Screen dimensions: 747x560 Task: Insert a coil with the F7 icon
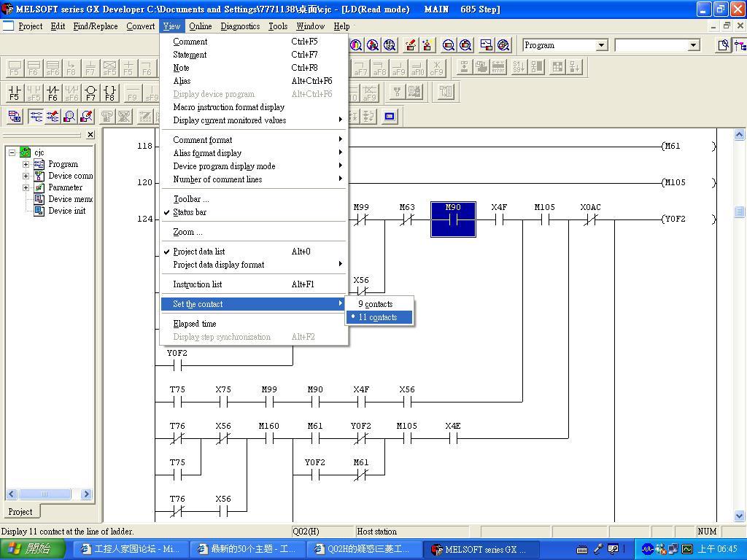click(90, 93)
